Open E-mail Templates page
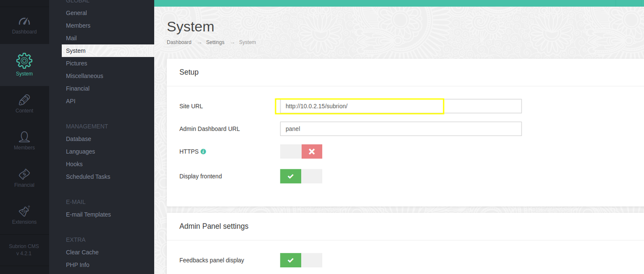644x274 pixels. (x=89, y=215)
